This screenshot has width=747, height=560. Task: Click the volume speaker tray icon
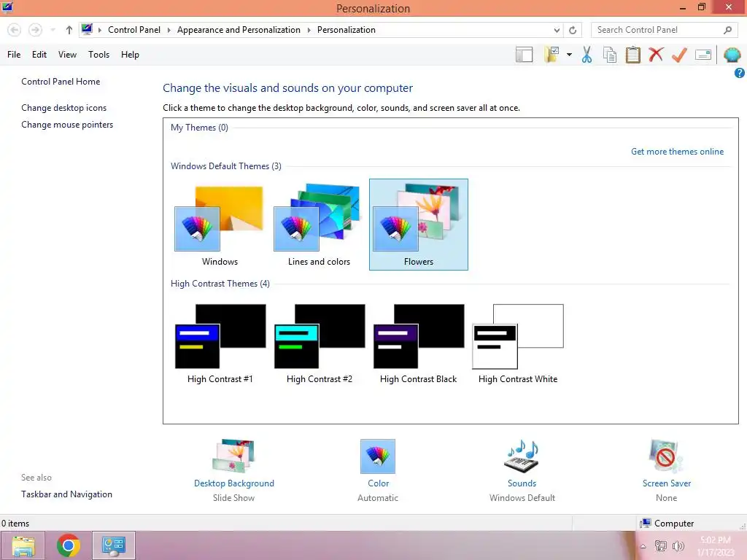[678, 545]
